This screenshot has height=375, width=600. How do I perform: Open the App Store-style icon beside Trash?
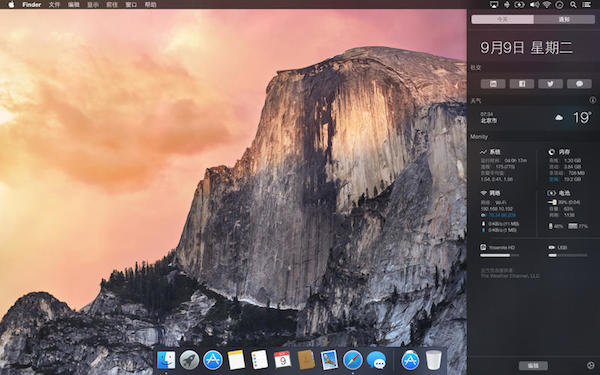[410, 360]
